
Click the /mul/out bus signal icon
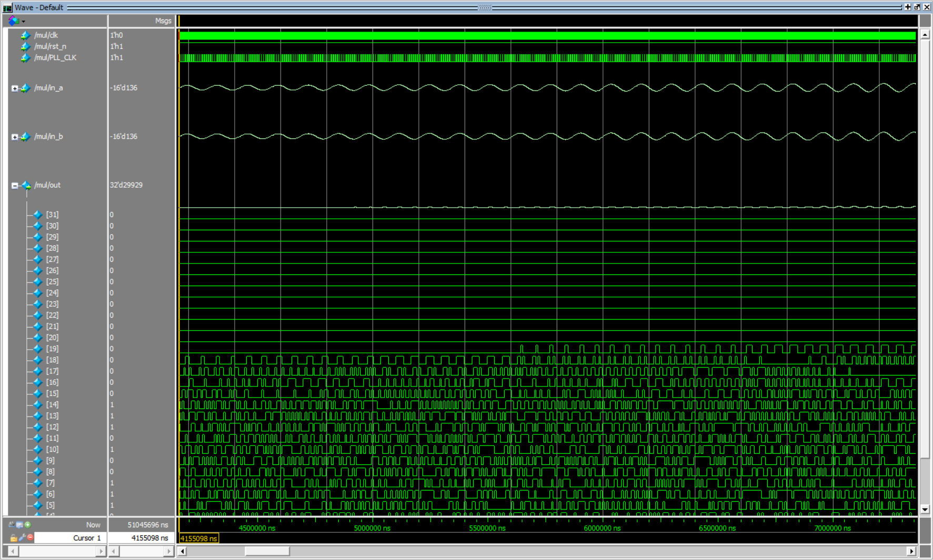26,185
